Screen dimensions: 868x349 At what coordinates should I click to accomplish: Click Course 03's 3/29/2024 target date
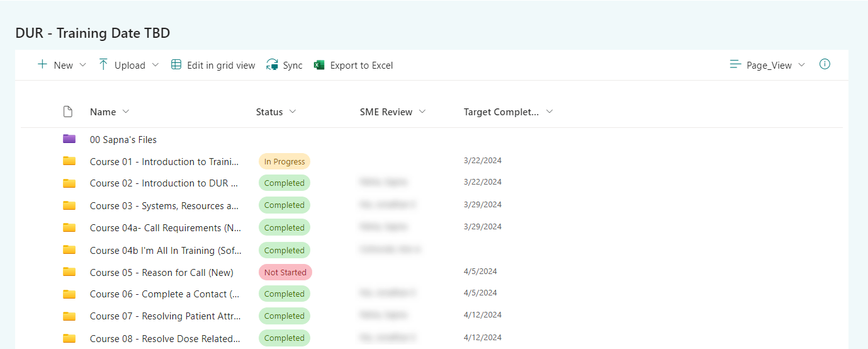tap(482, 204)
